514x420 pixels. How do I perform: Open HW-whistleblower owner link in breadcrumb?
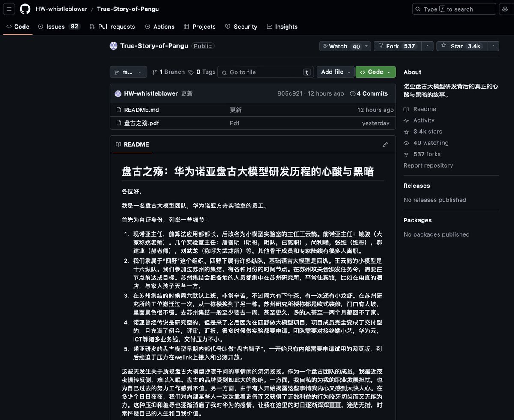[x=61, y=9]
